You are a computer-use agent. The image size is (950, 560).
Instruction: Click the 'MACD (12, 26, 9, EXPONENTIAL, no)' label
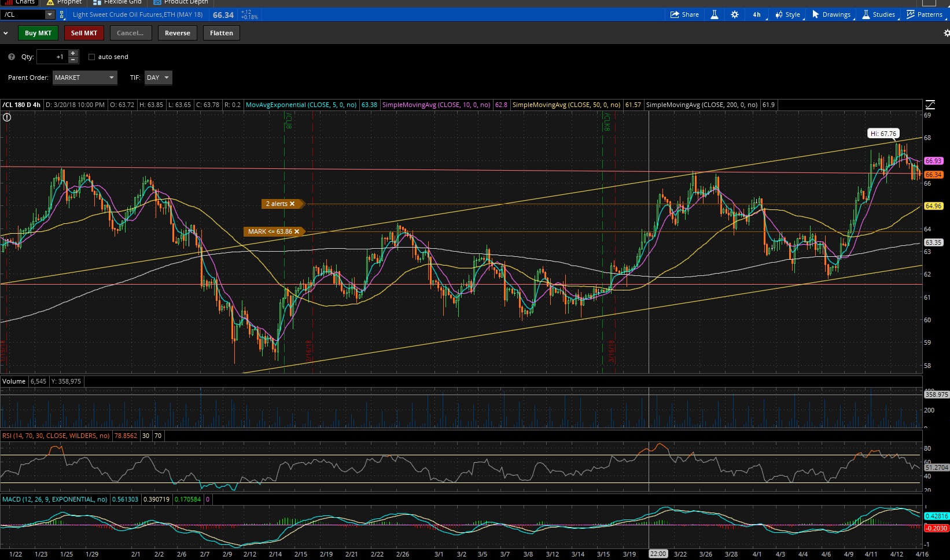pyautogui.click(x=55, y=499)
